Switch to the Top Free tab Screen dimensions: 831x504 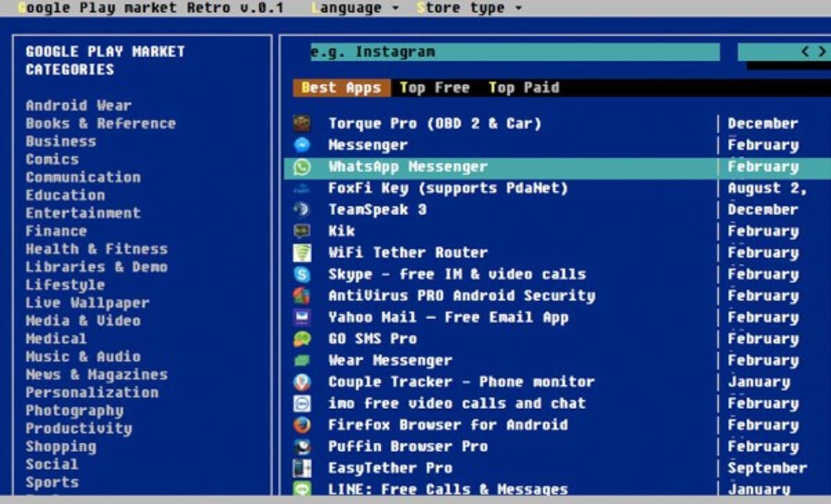434,88
